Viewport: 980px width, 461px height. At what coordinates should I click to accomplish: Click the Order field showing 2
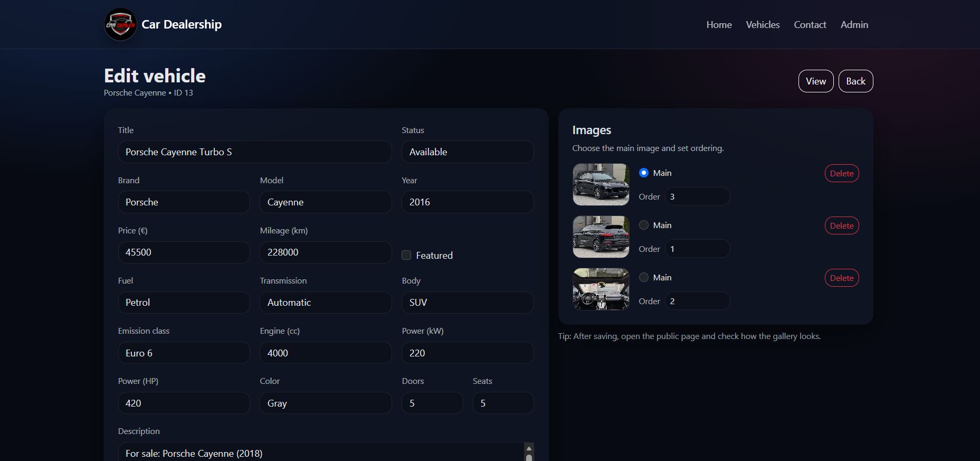click(x=697, y=301)
